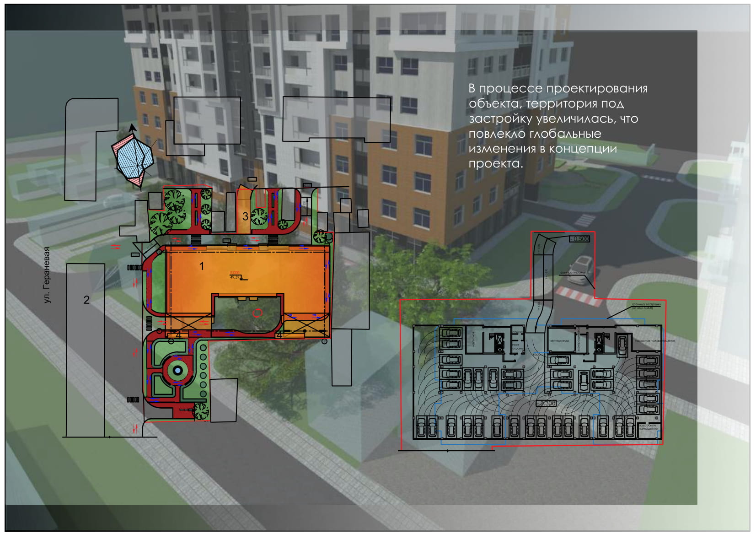
Task: Select tree symbol beside building number 3
Action: 259,216
